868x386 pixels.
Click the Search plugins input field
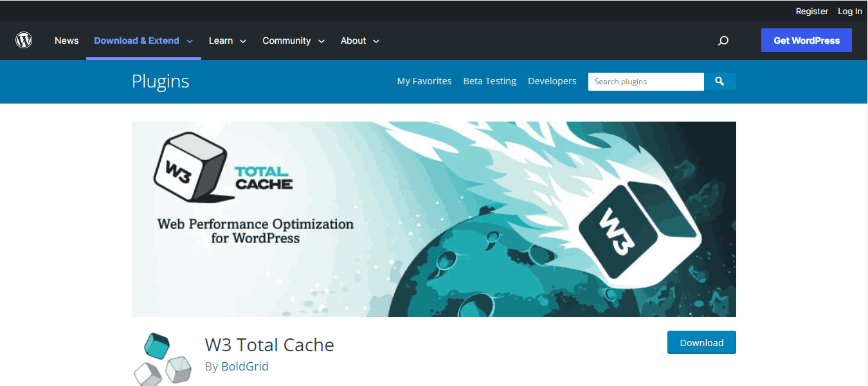pyautogui.click(x=646, y=81)
